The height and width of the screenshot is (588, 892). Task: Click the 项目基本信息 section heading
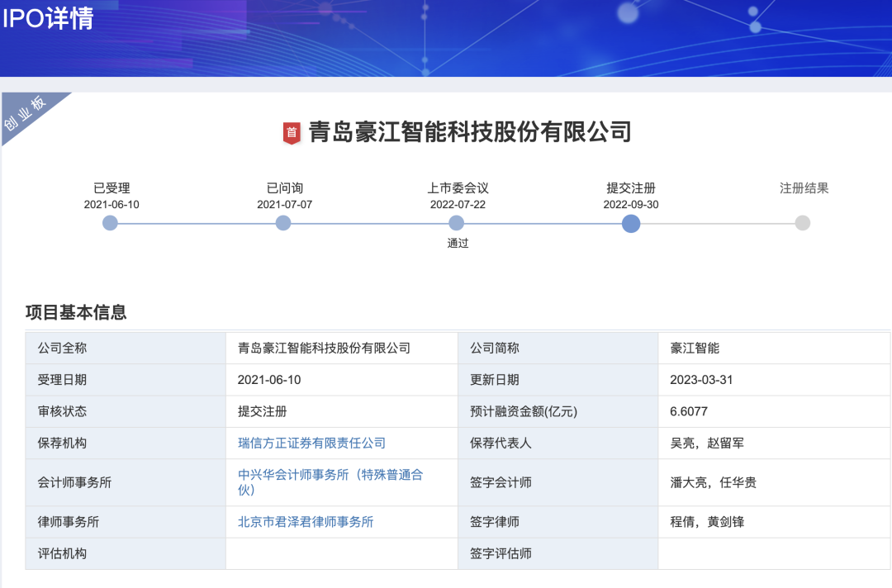[76, 312]
